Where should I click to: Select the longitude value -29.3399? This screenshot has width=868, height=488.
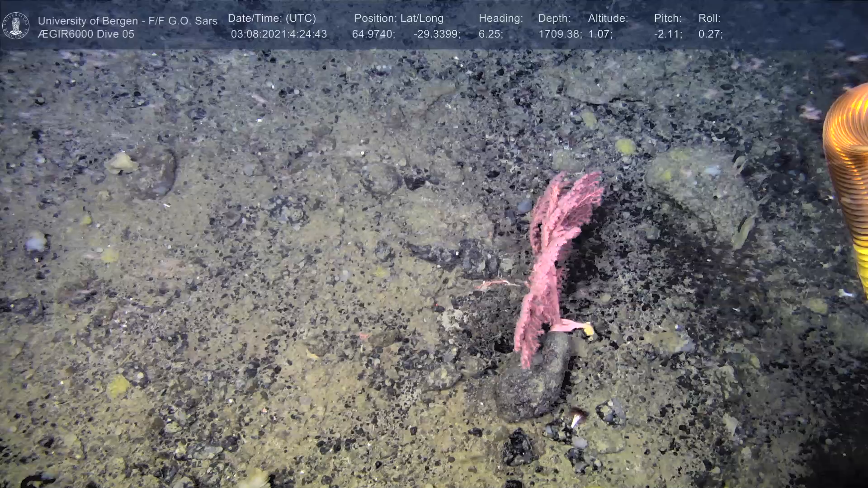(437, 34)
